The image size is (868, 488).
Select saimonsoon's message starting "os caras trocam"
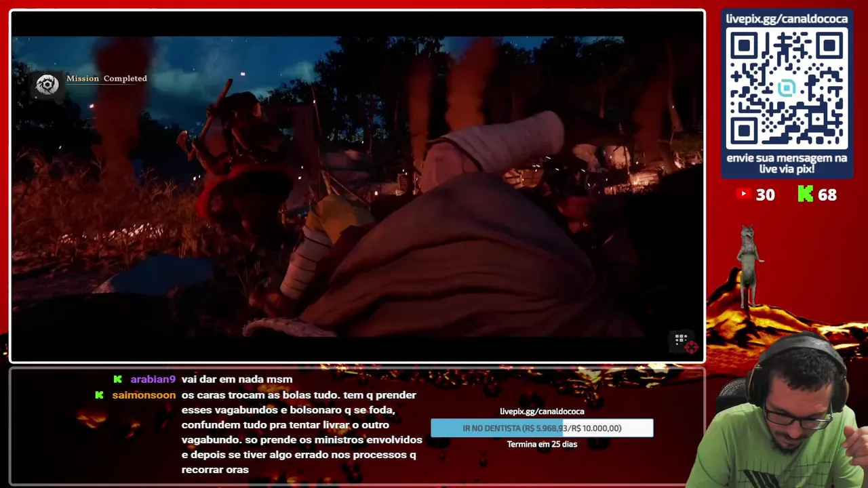pyautogui.click(x=302, y=432)
